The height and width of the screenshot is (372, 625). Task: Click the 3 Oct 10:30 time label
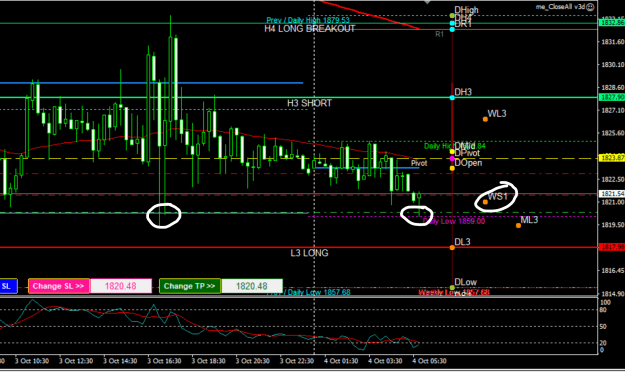[x=32, y=361]
